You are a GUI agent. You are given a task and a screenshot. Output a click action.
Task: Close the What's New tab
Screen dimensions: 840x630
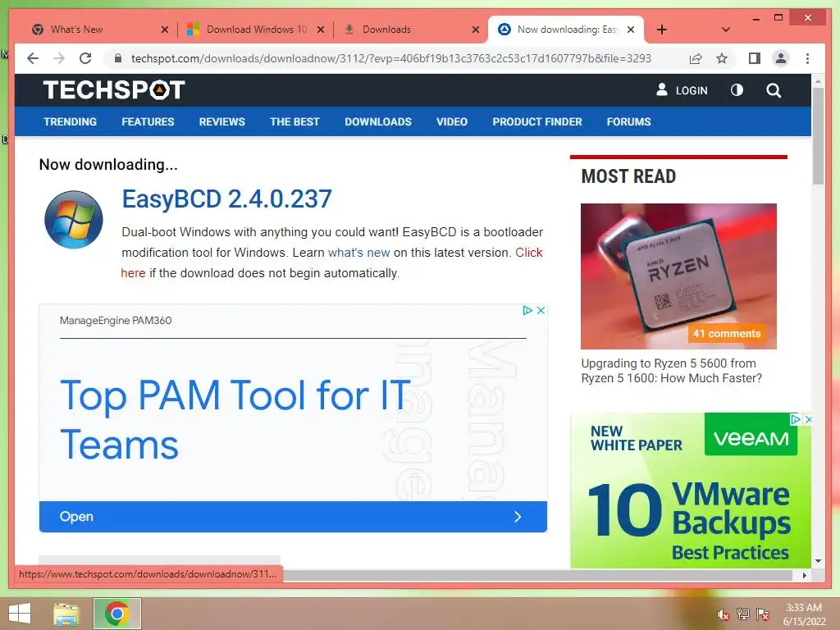[x=165, y=30]
